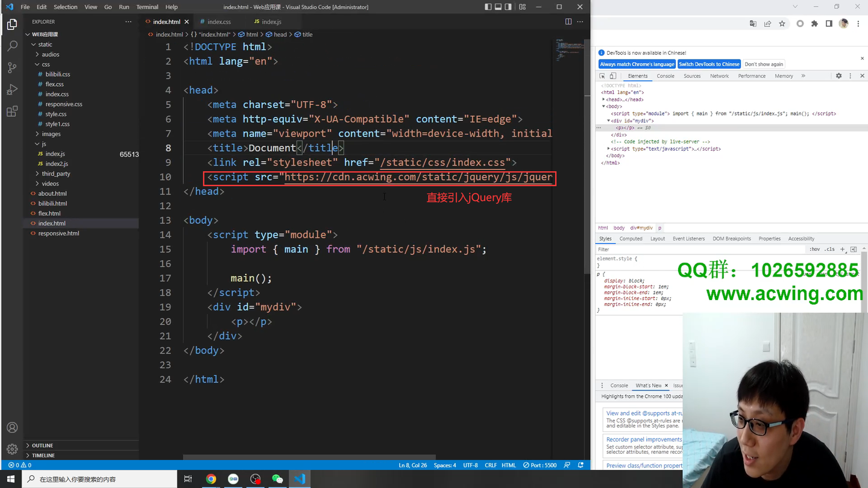This screenshot has width=868, height=488.
Task: Toggle DevTools device toolbar
Action: (x=613, y=76)
